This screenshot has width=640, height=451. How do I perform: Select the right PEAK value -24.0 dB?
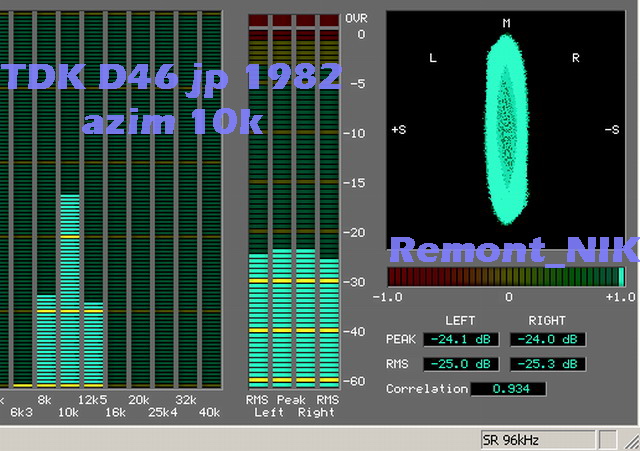tap(548, 339)
